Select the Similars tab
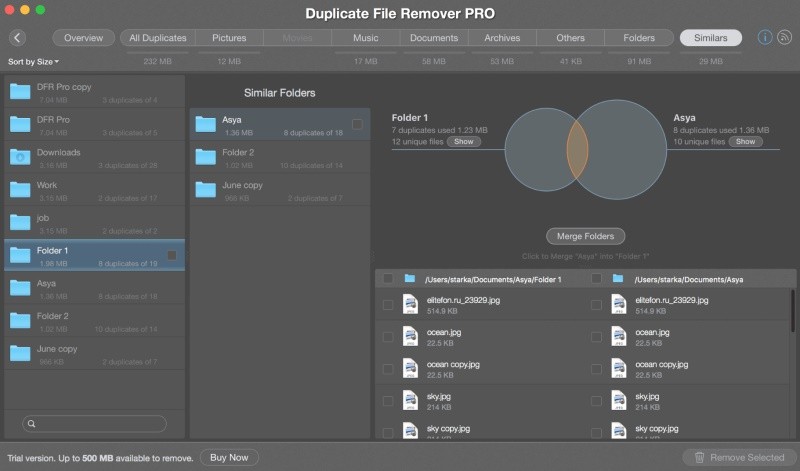The height and width of the screenshot is (471, 800). tap(711, 38)
